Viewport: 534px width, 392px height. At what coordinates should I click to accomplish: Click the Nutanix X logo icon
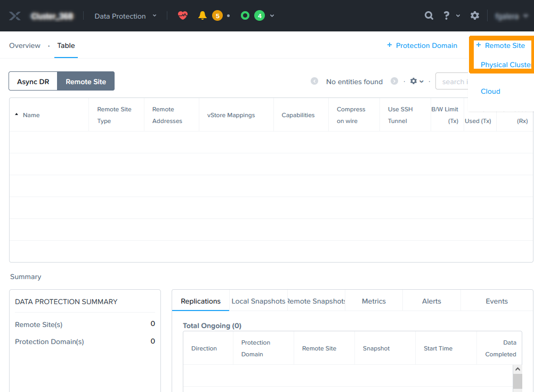15,16
